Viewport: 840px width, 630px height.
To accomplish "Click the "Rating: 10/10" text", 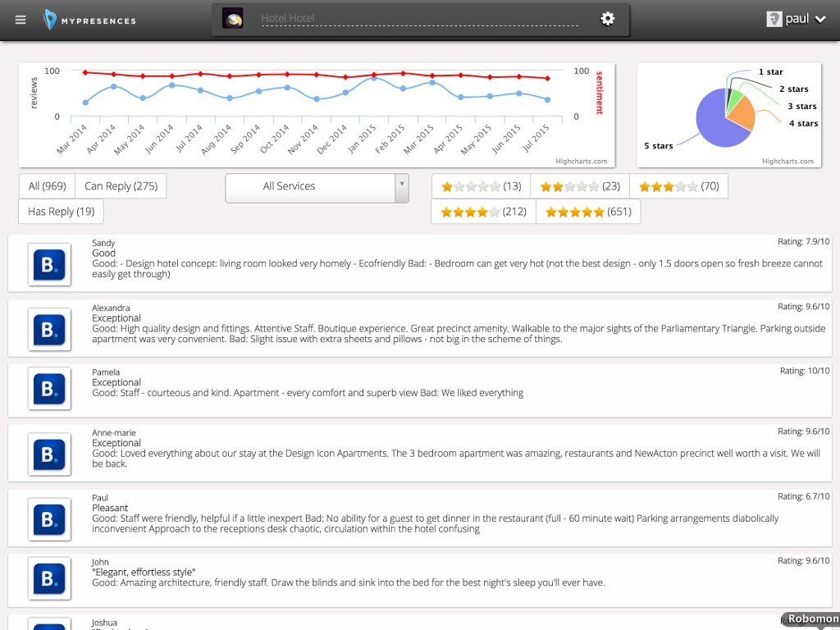I will pyautogui.click(x=805, y=371).
